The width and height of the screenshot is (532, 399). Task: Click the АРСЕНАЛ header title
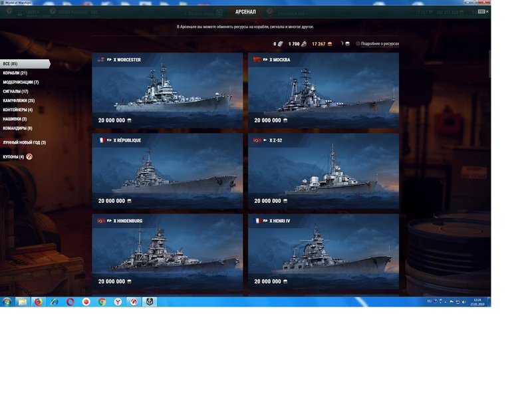(x=245, y=12)
